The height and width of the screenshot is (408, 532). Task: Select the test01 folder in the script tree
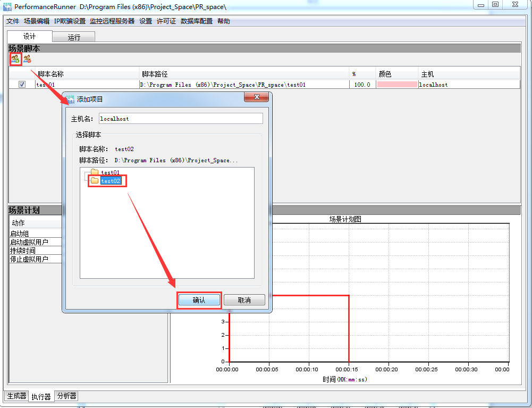pyautogui.click(x=110, y=172)
